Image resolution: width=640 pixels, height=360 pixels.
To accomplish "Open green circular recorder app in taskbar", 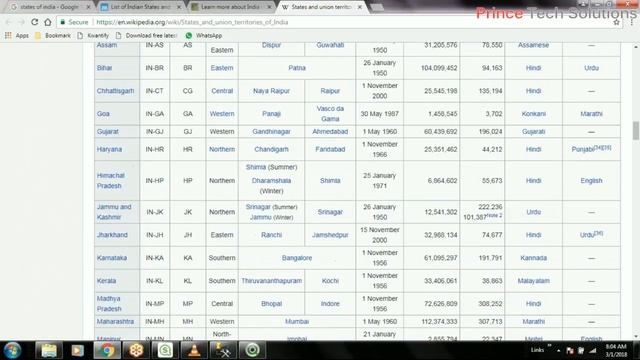I will 252,350.
